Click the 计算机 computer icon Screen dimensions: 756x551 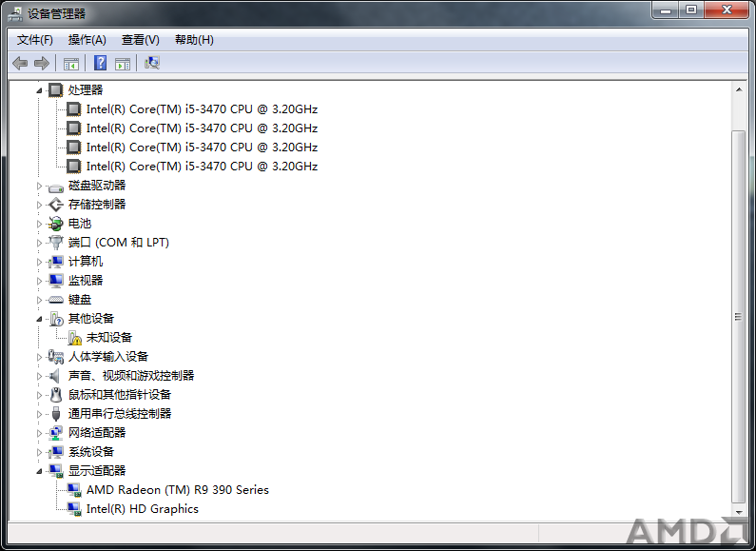point(56,262)
